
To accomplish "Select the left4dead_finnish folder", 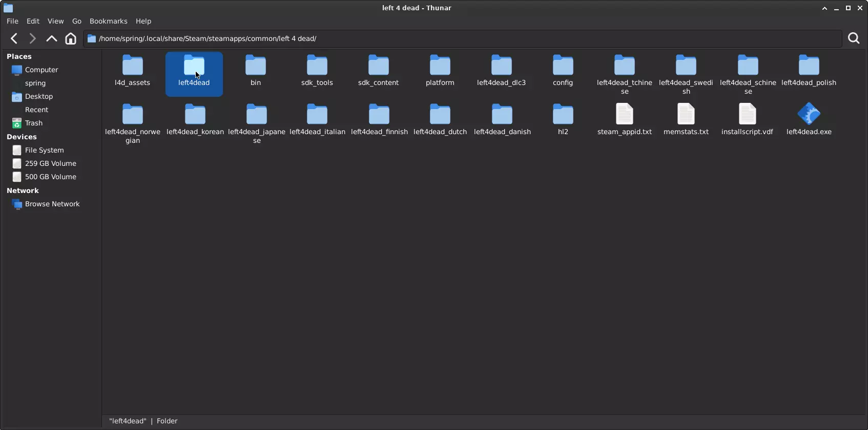I will (x=379, y=120).
